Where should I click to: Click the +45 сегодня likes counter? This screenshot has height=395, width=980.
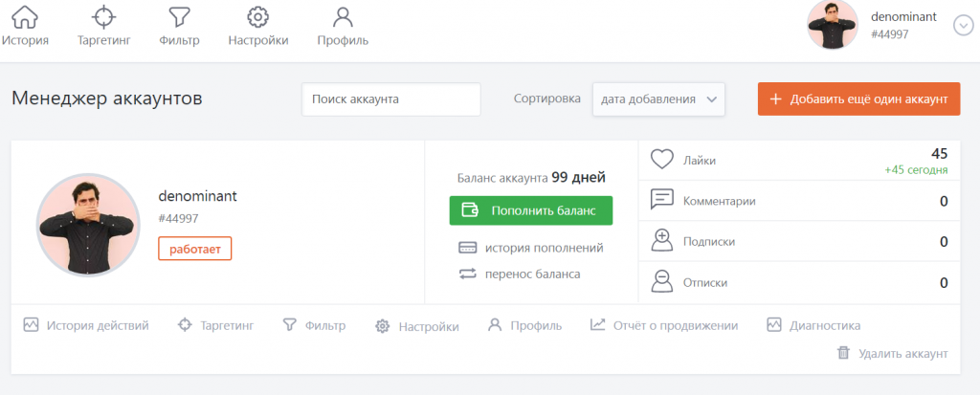point(916,170)
